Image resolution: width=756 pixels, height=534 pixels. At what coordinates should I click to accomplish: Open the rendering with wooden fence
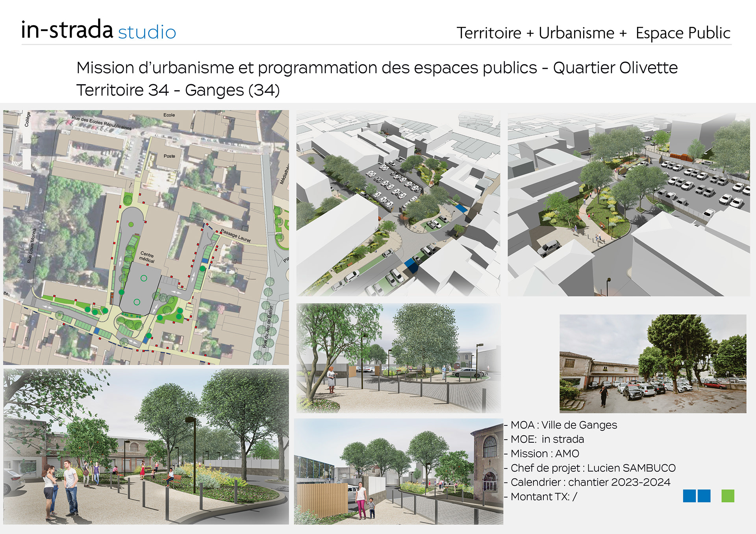point(398,471)
